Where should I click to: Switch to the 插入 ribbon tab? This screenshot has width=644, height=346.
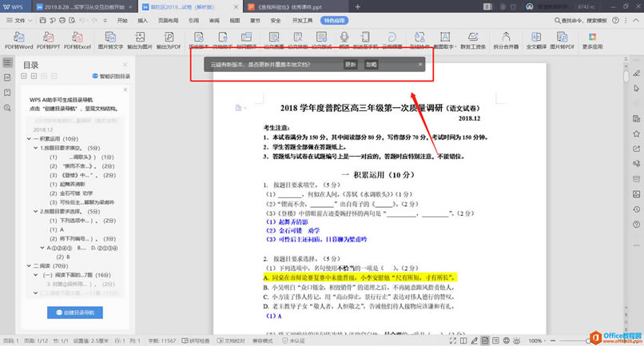[142, 18]
